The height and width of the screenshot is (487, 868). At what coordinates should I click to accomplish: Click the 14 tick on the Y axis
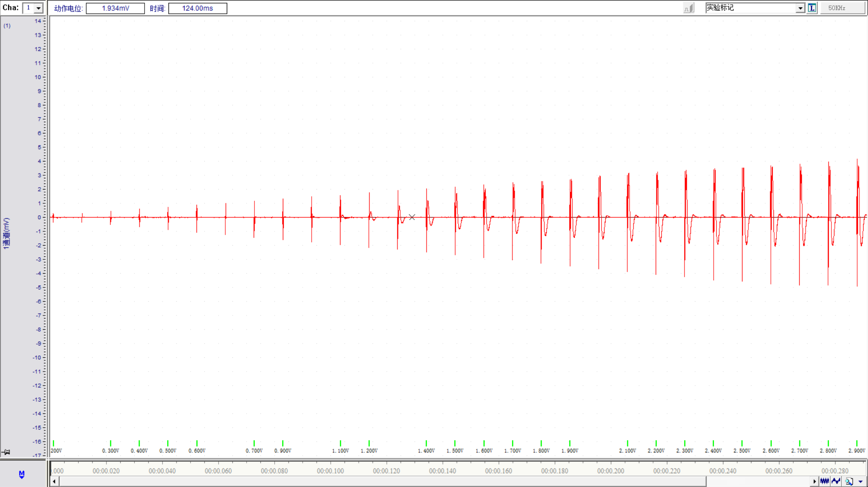38,21
